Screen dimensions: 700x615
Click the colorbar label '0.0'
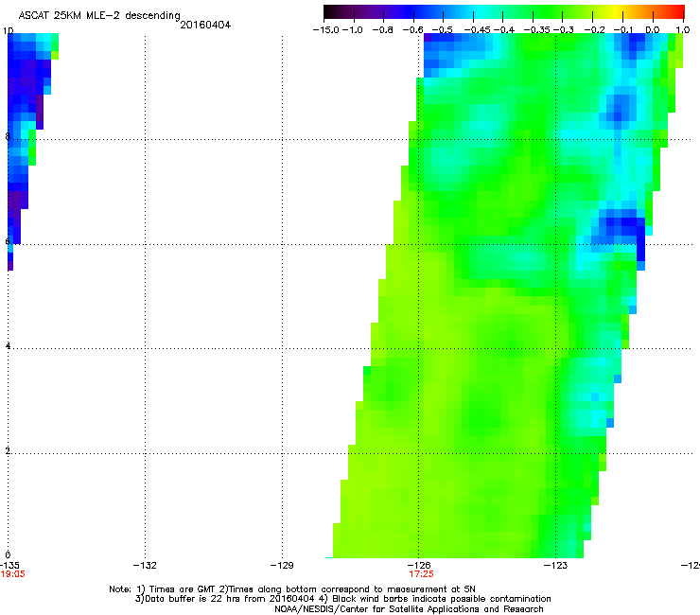pos(653,30)
